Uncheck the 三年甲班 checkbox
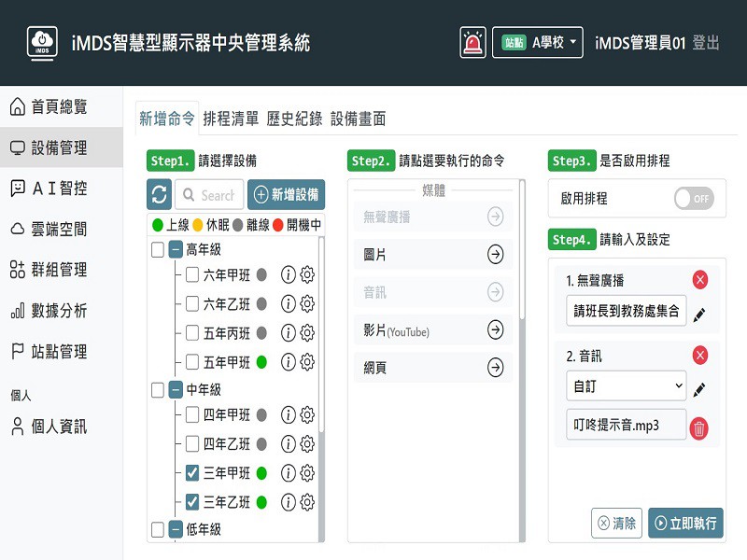Image resolution: width=747 pixels, height=560 pixels. [x=192, y=473]
